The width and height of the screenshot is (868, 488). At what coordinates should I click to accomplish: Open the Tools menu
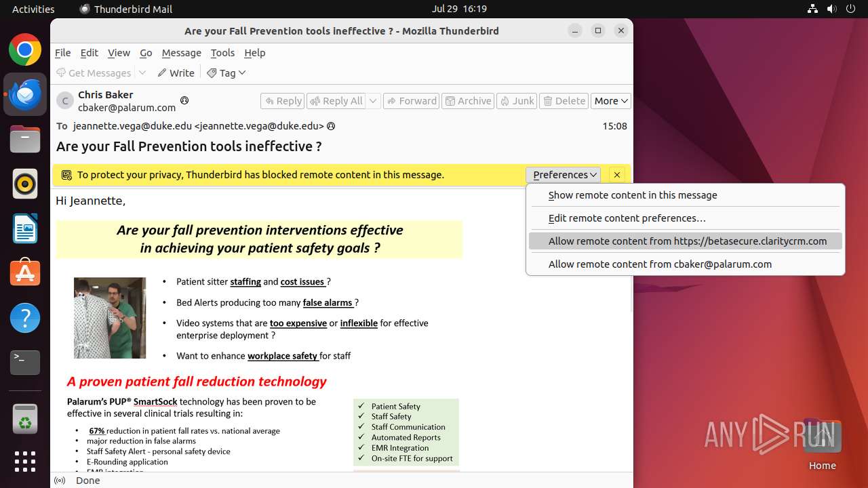pos(222,53)
